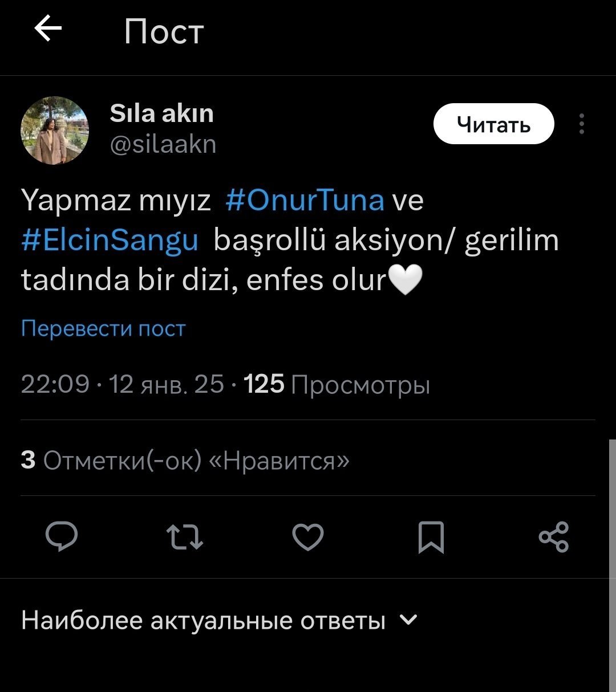
Task: Click the reply speech bubble icon
Action: [62, 537]
